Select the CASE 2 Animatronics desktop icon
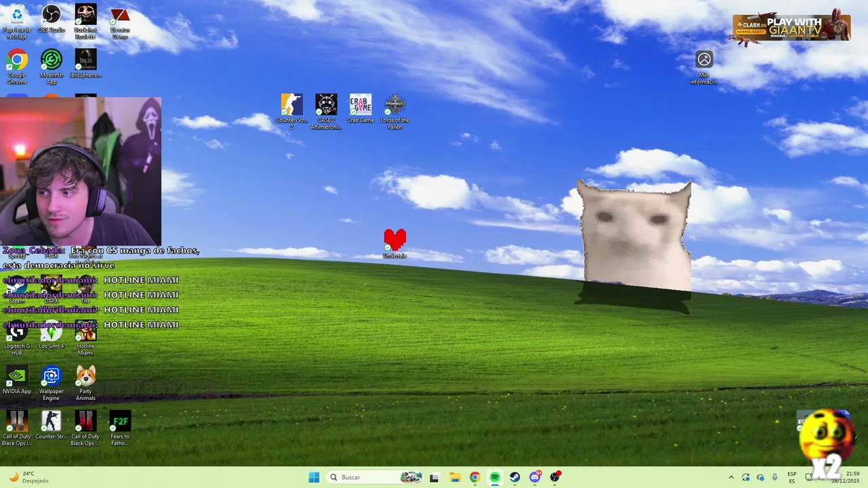This screenshot has height=488, width=868. 326,111
